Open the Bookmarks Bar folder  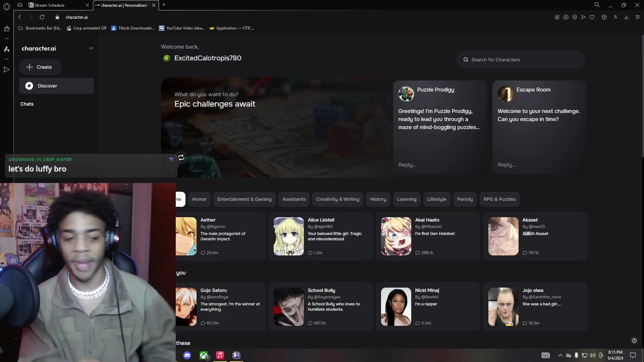40,28
